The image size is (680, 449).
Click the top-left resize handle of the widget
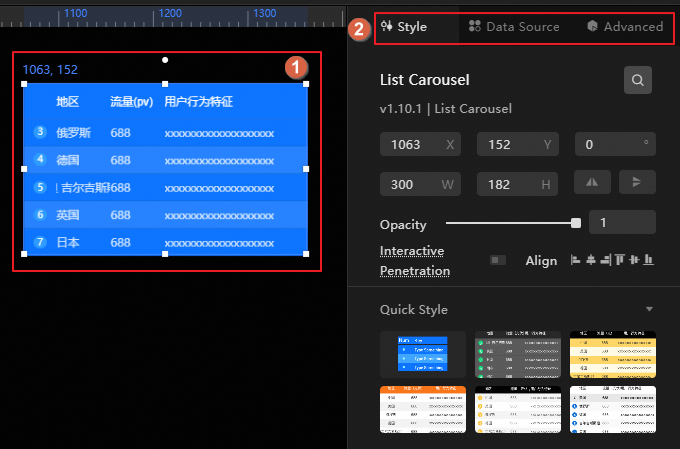[24, 84]
